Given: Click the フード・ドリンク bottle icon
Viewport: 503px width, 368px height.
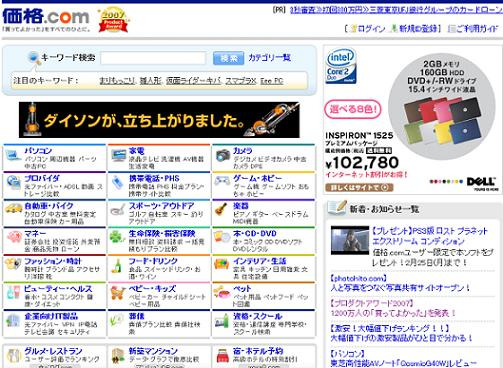Looking at the screenshot, I should [117, 266].
